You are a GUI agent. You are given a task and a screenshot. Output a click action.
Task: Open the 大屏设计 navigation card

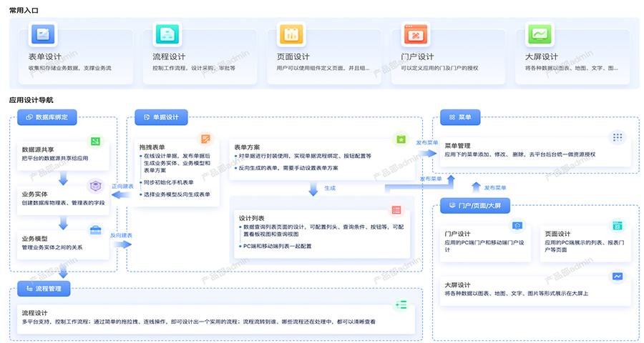535,289
